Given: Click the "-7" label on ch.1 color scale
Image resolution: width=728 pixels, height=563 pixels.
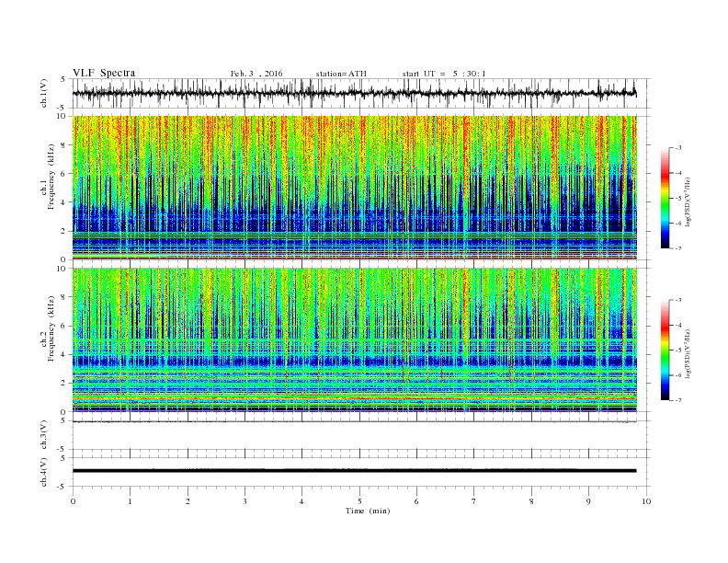Looking at the screenshot, I should click(678, 248).
